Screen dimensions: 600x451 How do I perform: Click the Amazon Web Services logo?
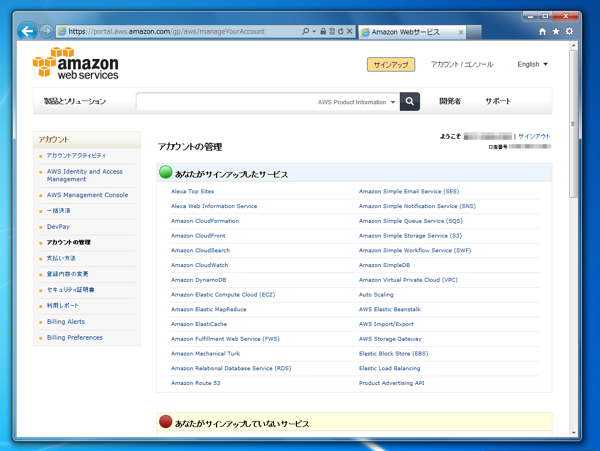pos(76,63)
